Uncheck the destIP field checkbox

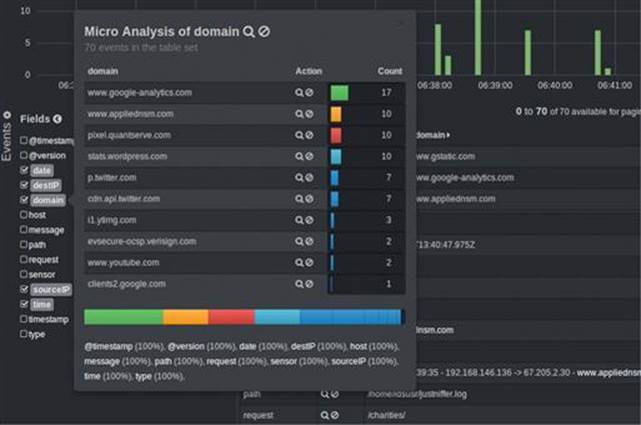point(24,185)
